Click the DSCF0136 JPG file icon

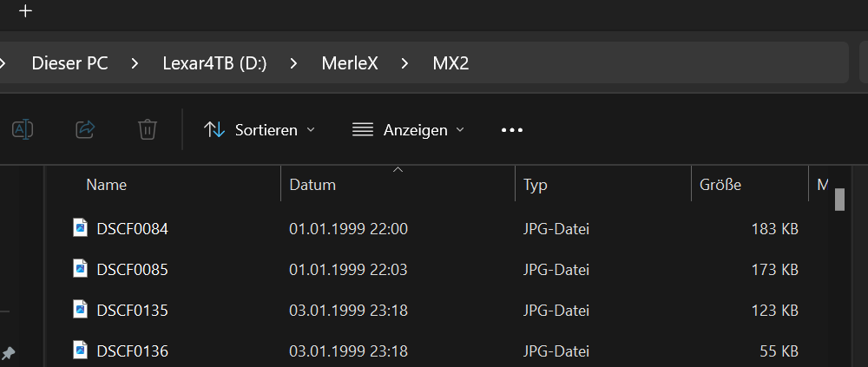coord(80,351)
